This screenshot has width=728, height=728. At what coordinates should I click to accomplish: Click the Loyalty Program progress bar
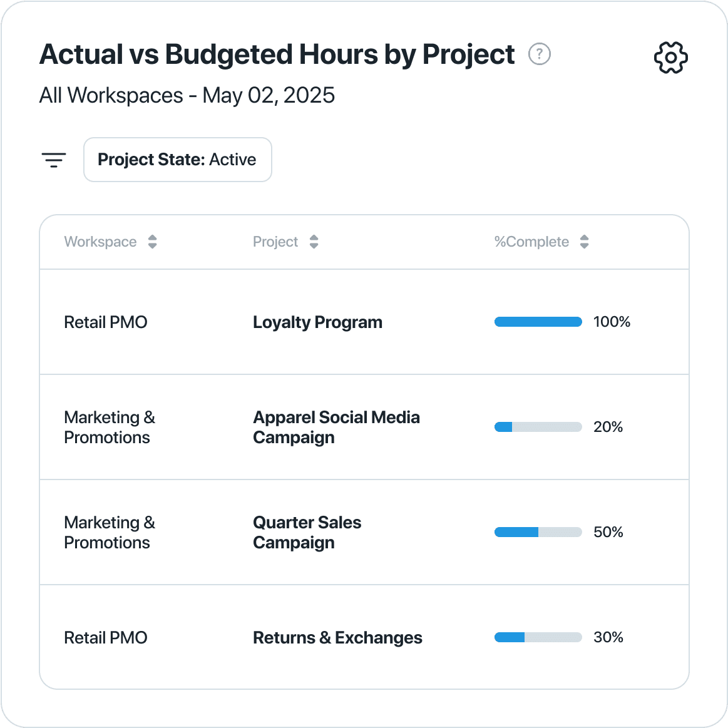[538, 322]
